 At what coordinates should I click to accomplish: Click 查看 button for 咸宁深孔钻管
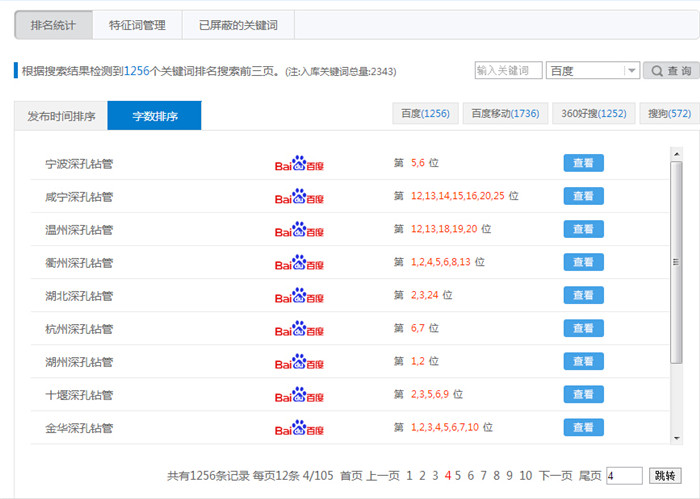click(x=583, y=197)
